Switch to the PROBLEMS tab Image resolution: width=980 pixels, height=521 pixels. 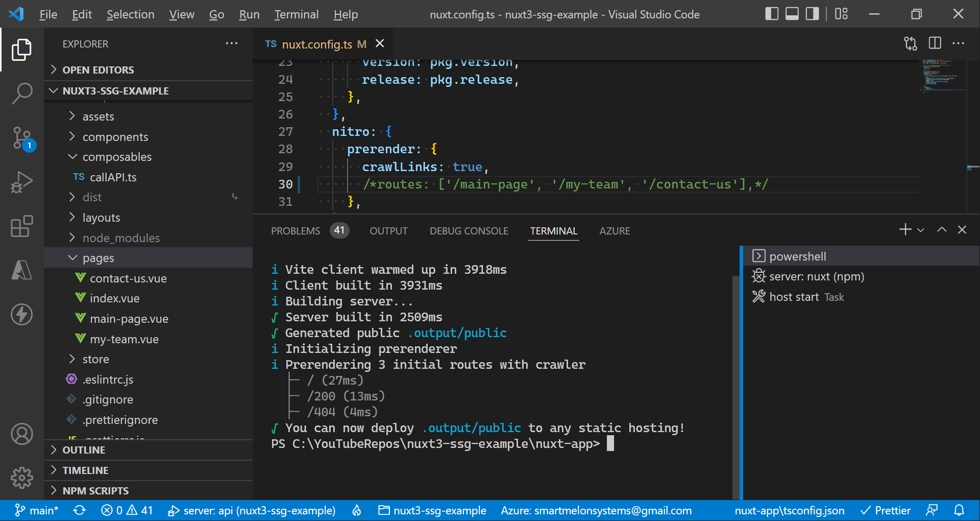click(295, 230)
